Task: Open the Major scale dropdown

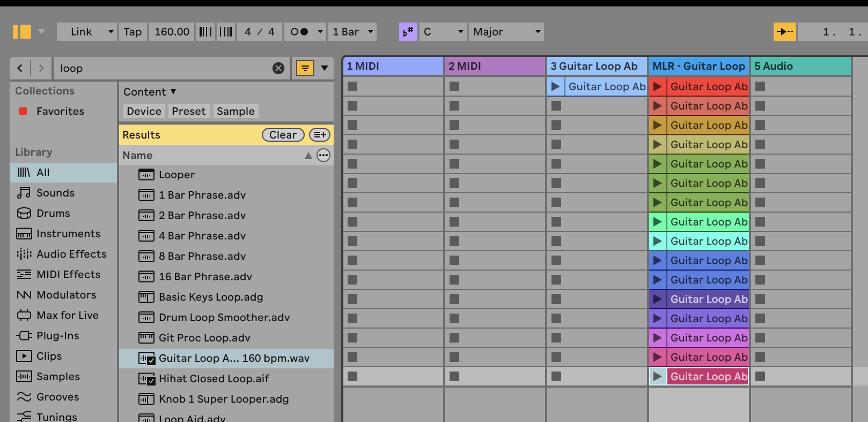Action: (506, 32)
